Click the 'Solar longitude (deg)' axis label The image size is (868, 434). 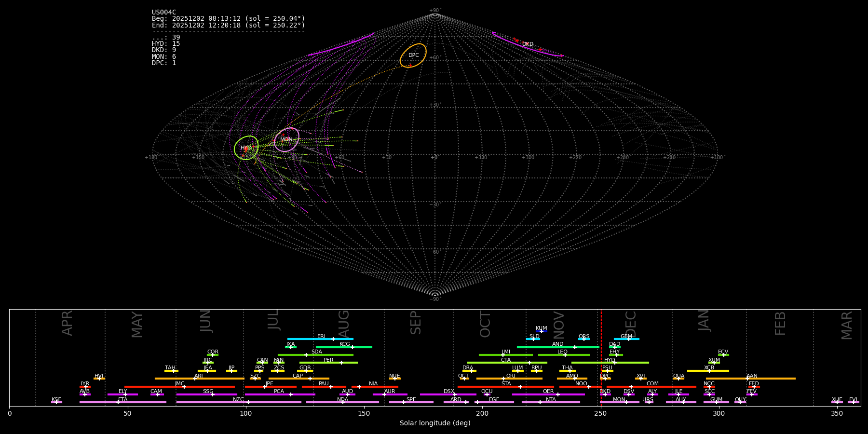(435, 423)
